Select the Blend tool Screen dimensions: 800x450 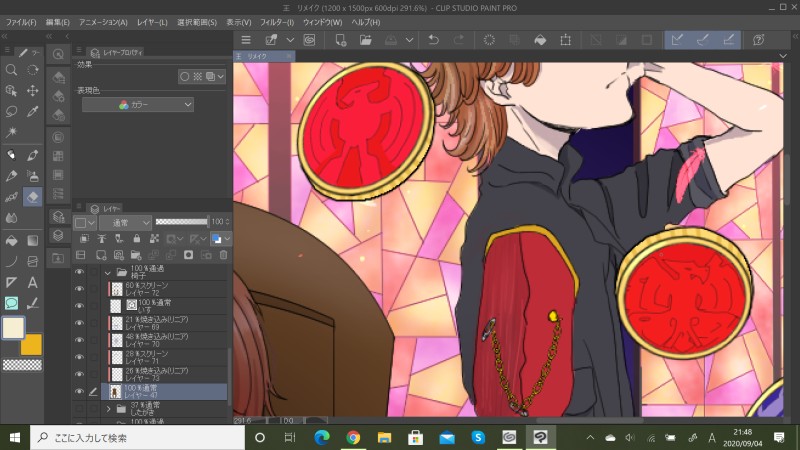[11, 218]
